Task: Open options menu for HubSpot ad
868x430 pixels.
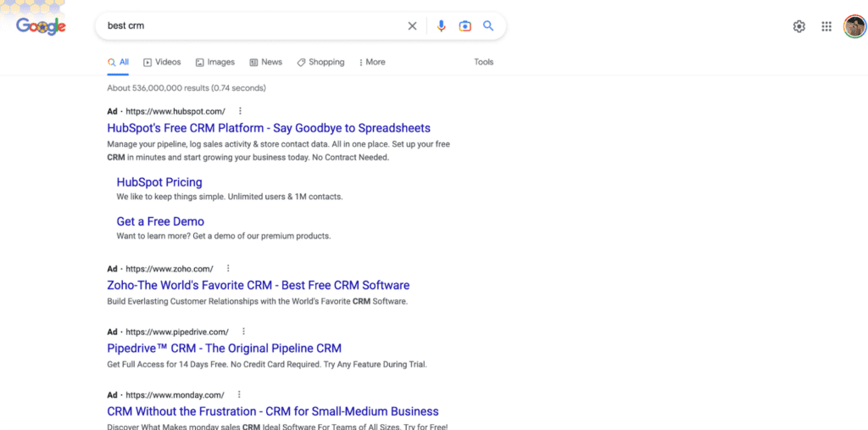Action: pos(240,111)
